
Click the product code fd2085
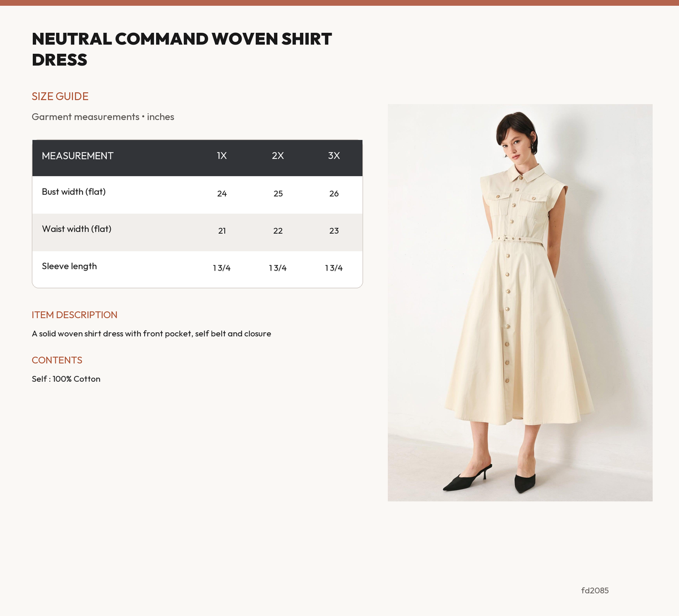coord(595,591)
